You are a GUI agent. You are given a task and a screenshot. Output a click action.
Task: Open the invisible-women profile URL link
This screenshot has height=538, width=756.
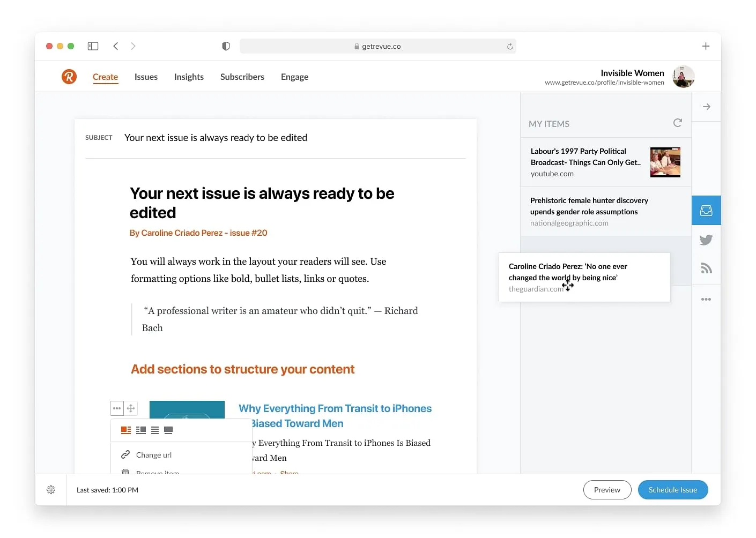coord(604,83)
